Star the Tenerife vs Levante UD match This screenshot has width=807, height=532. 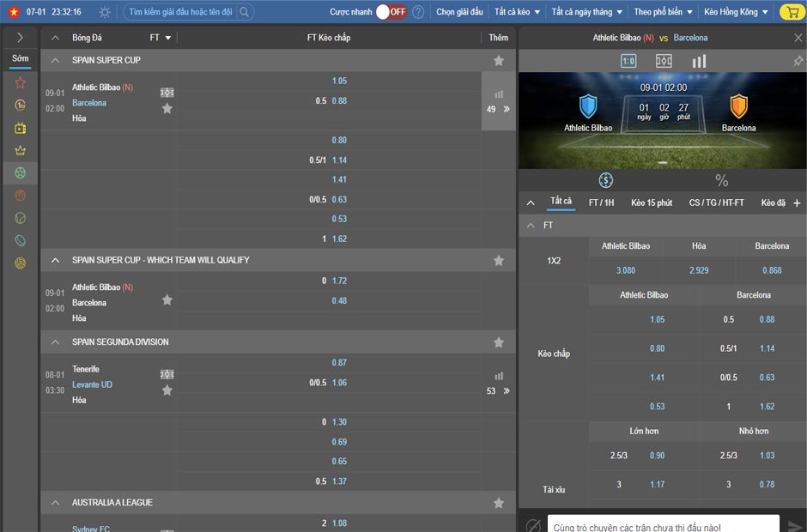click(x=167, y=390)
